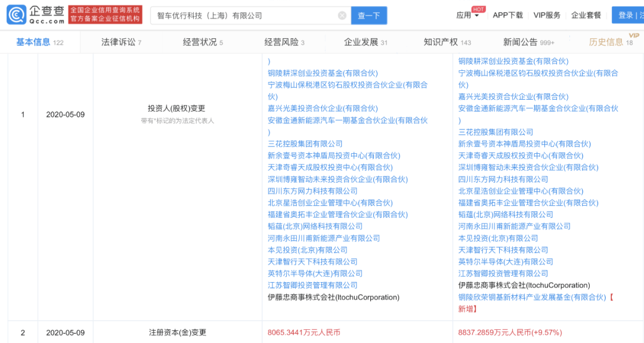Open the 应用 dropdown menu
This screenshot has height=343, width=644.
point(467,16)
